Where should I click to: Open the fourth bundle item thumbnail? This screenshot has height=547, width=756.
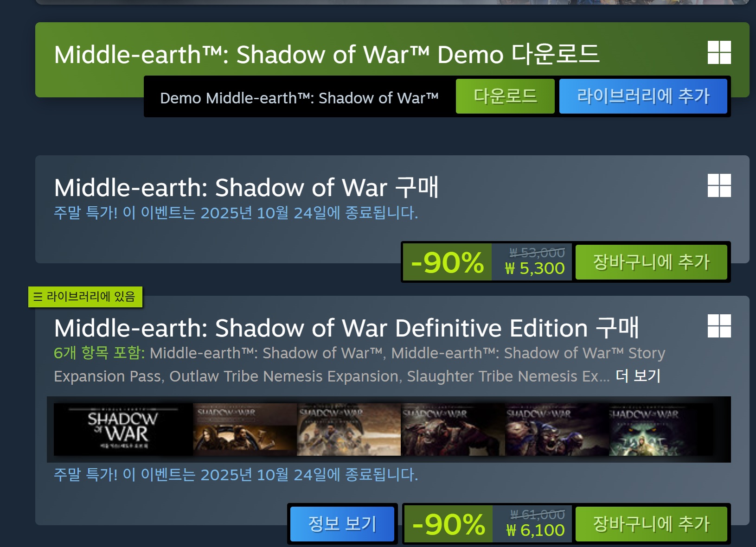coord(453,429)
